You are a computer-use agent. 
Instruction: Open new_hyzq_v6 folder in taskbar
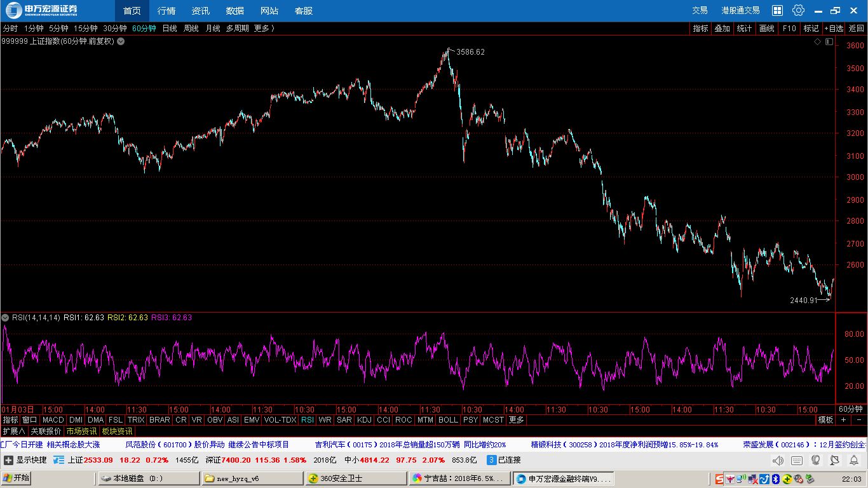(x=252, y=478)
